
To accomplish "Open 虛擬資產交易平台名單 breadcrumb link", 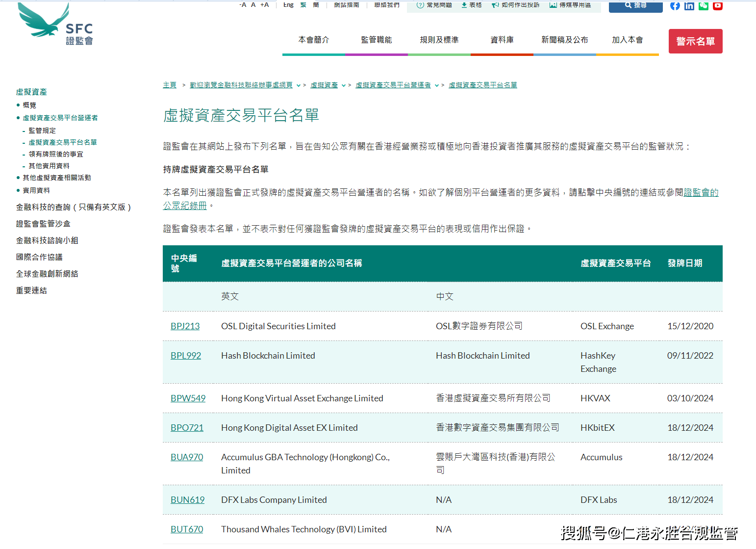I will 483,85.
